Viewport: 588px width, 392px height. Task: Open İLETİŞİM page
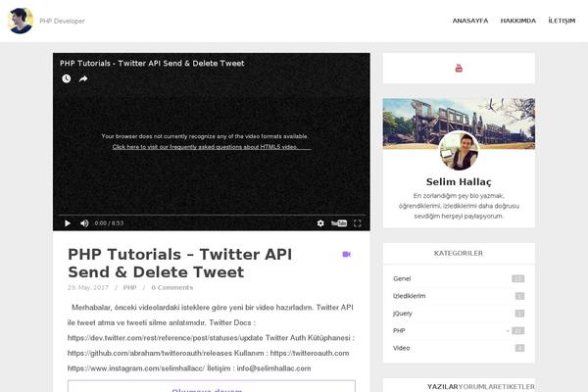(x=562, y=21)
